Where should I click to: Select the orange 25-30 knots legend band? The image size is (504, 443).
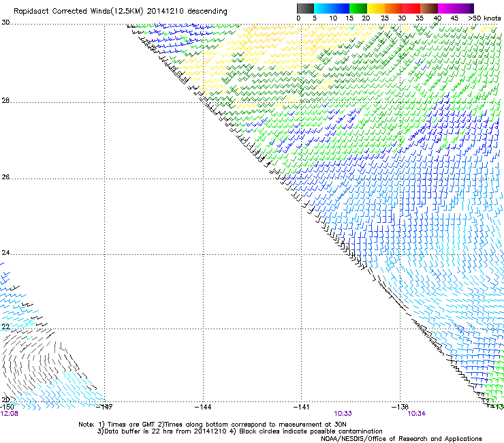pos(394,8)
